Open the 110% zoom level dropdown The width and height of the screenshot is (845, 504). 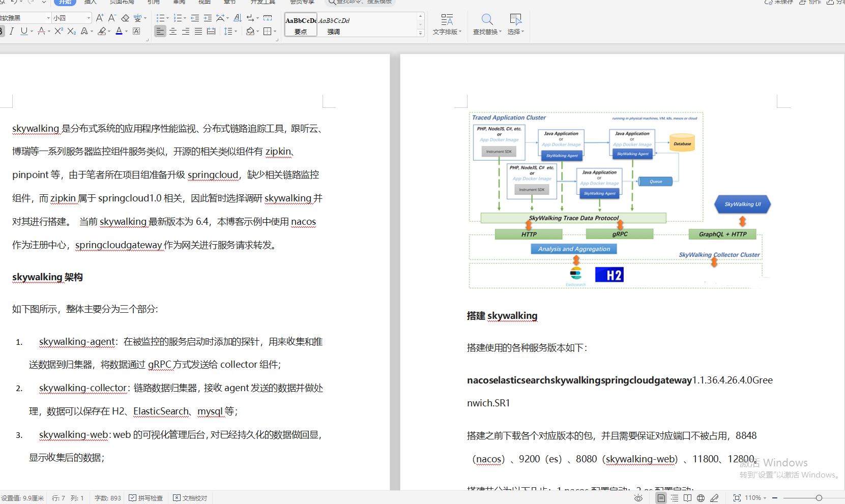click(756, 498)
